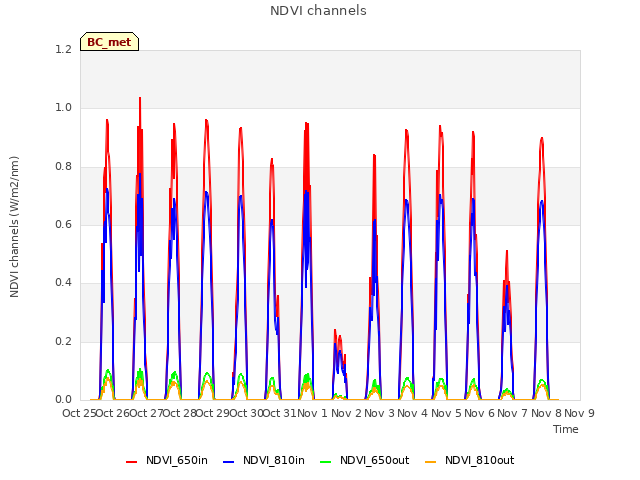Click the 0.2 y-axis tick label
Screen dimensions: 640x480
(x=64, y=342)
